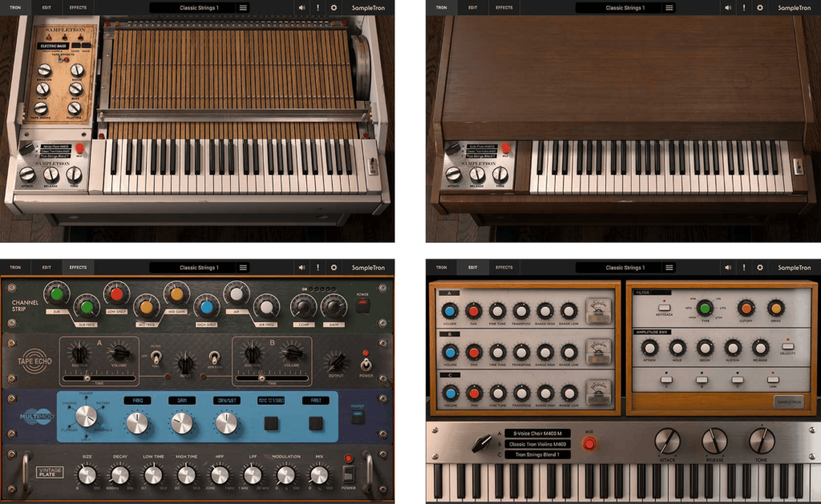Open slot A '8-Voice Choir M400 M' selector
The height and width of the screenshot is (504, 821).
(x=538, y=433)
